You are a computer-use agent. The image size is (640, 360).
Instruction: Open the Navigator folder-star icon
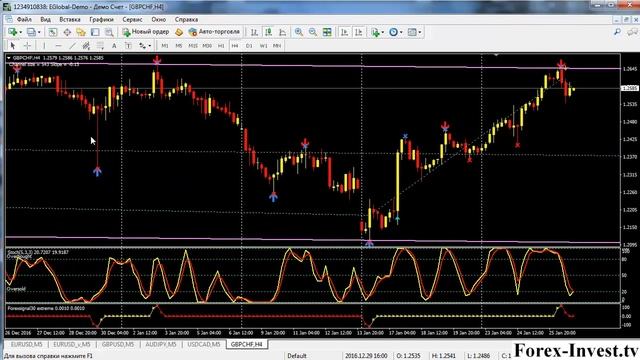[x=81, y=32]
